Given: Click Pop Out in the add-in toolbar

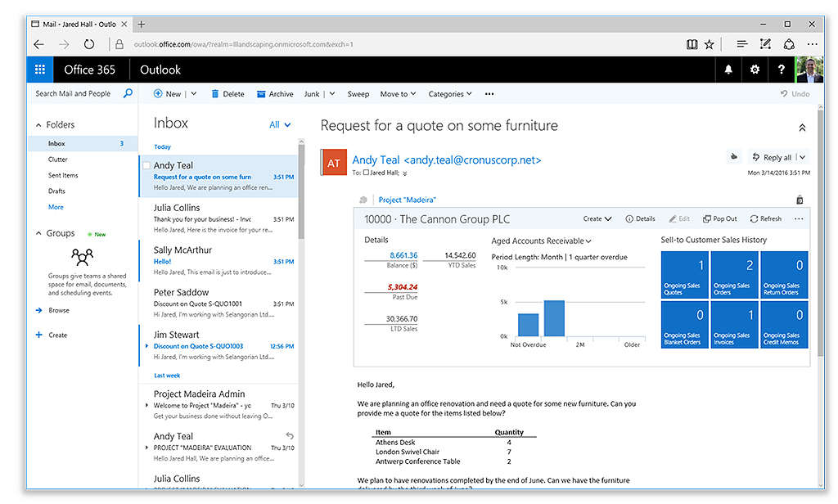Looking at the screenshot, I should tap(719, 218).
